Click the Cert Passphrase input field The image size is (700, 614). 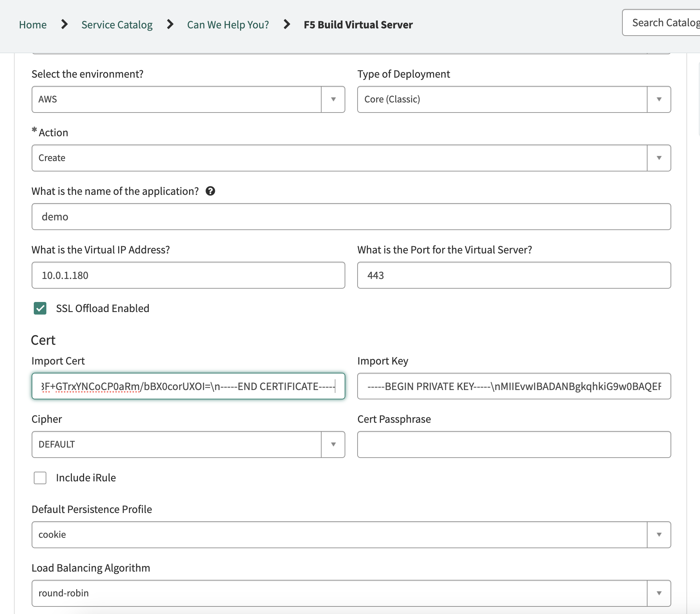(514, 444)
